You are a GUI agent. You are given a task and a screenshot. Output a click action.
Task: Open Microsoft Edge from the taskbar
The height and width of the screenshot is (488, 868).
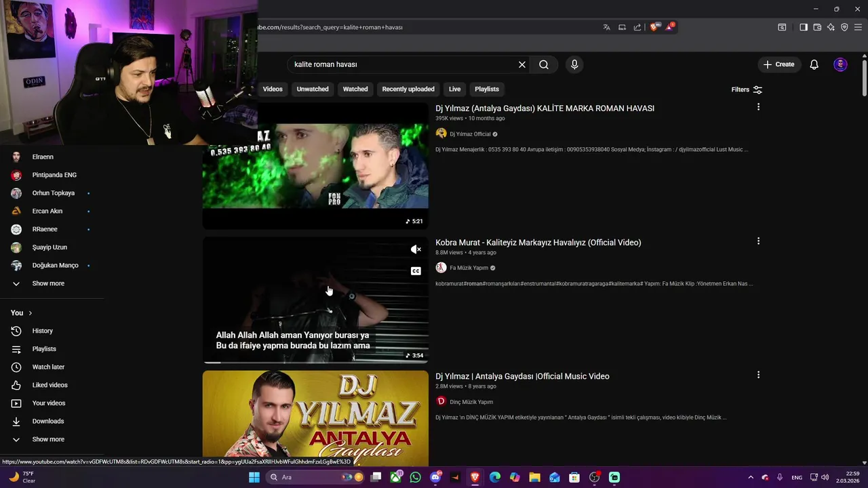pos(495,477)
